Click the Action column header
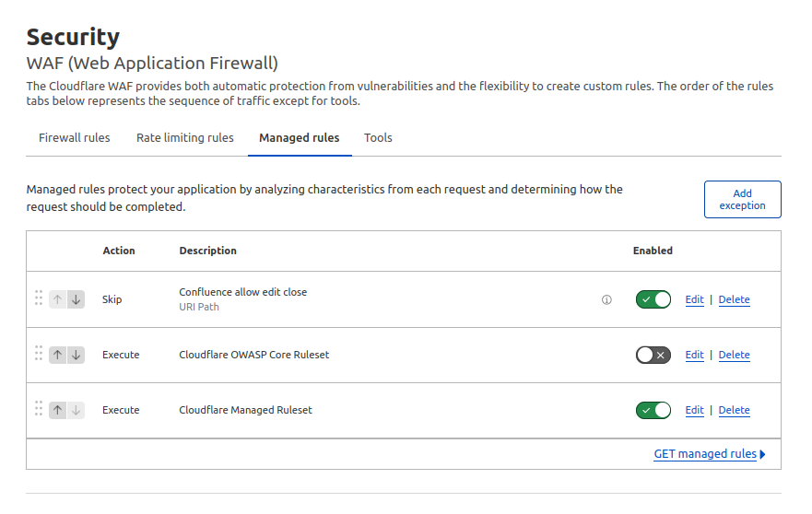The image size is (812, 514). (x=119, y=251)
